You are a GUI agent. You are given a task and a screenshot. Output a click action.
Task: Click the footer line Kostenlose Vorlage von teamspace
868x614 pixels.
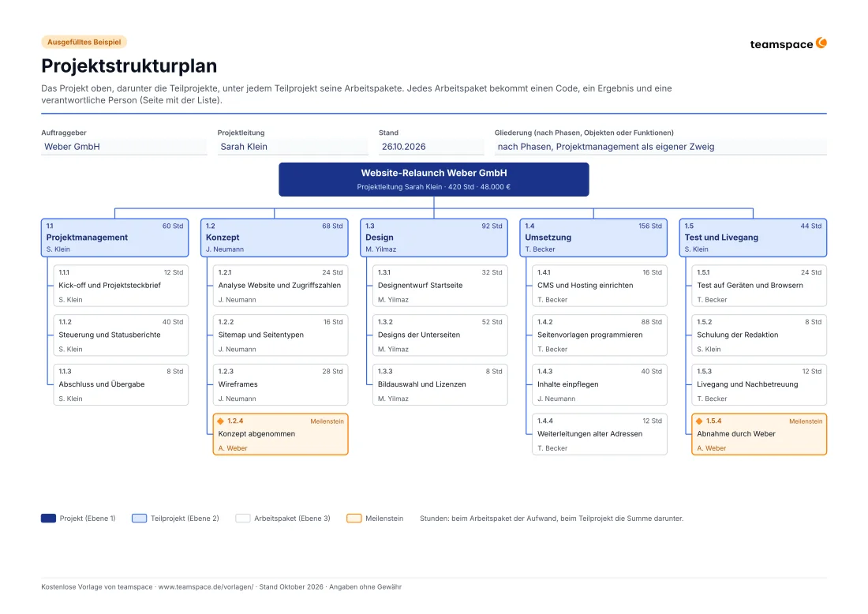(x=221, y=587)
